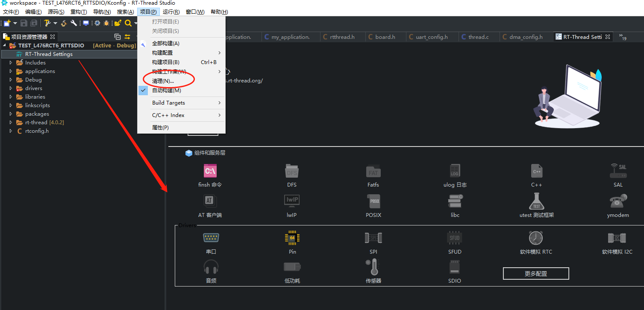Open the Pin driver configuration icon
Viewport: 644px width, 310px height.
coord(292,237)
